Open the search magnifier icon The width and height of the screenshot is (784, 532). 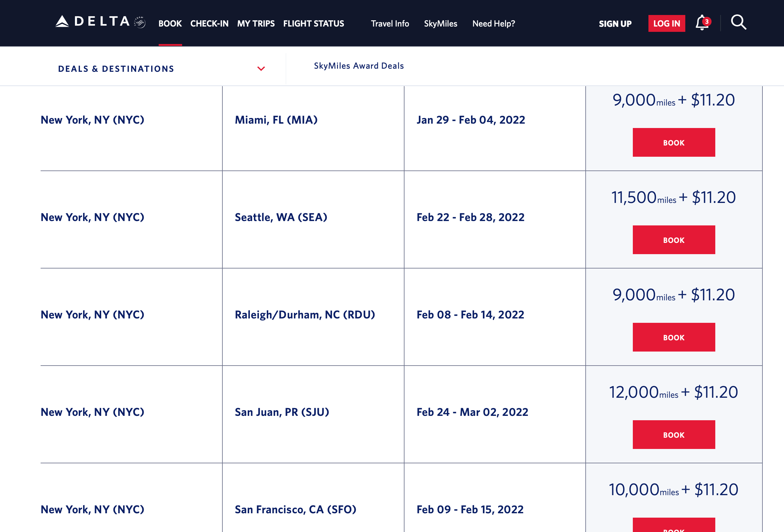coord(738,22)
